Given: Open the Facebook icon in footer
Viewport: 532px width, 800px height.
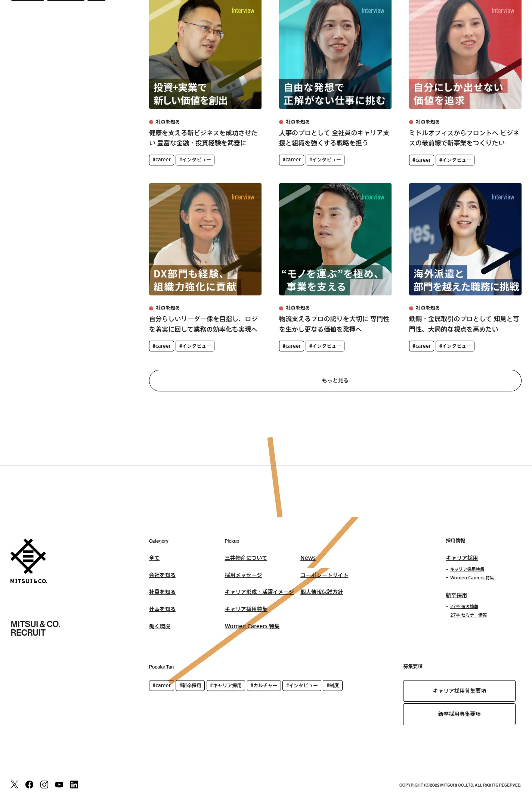Looking at the screenshot, I should pos(30,784).
